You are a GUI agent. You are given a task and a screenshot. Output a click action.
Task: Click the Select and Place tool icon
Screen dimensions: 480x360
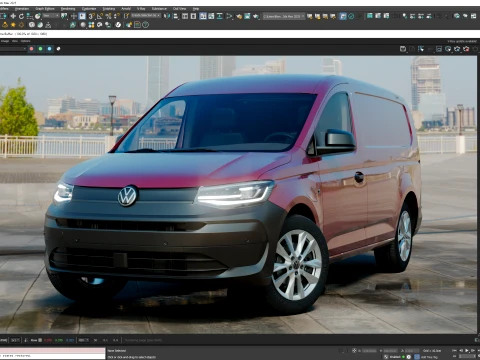[38, 16]
